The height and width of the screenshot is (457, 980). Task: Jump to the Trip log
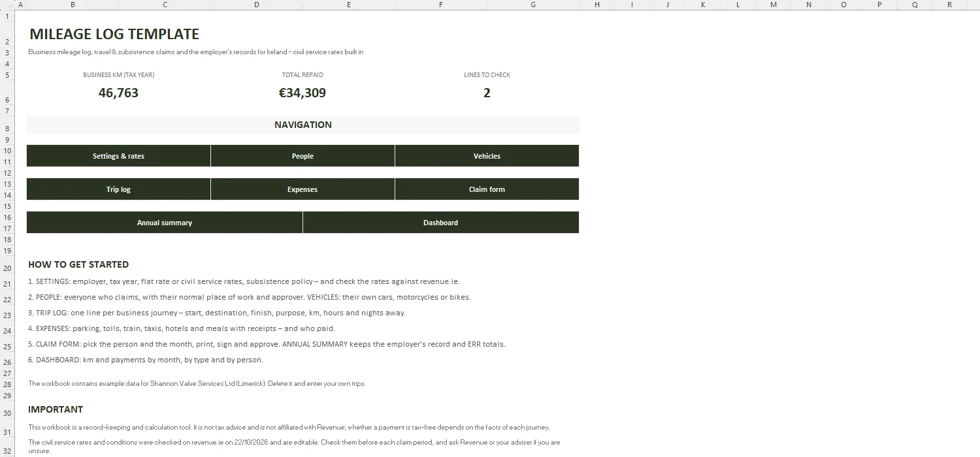pyautogui.click(x=118, y=189)
